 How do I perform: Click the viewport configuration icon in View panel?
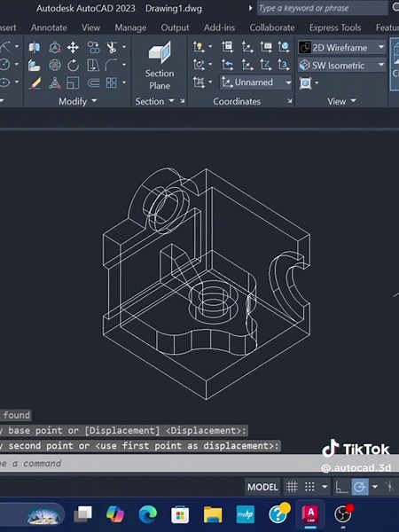pos(305,82)
